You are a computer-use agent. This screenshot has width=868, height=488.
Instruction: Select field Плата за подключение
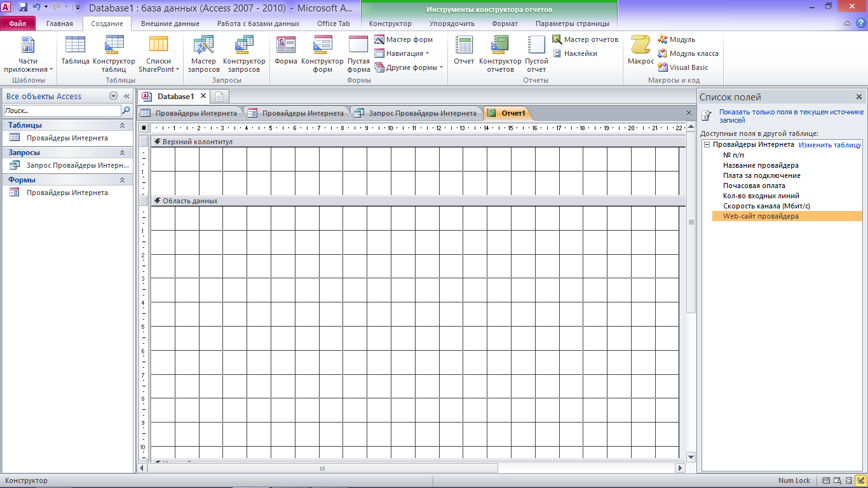point(761,175)
